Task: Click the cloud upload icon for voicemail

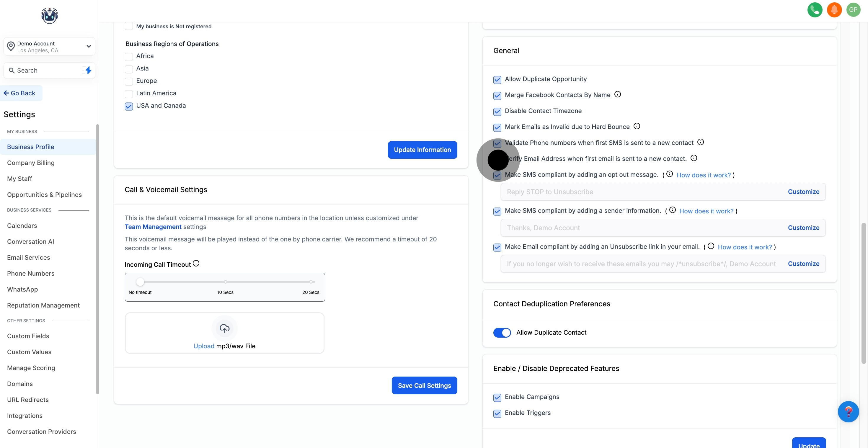Action: point(224,328)
